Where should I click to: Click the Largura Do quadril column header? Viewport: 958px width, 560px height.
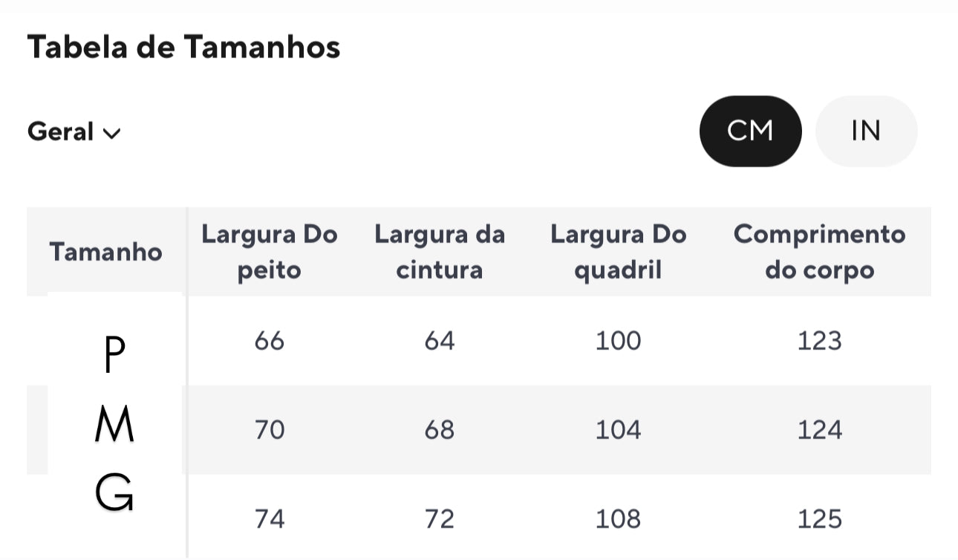pyautogui.click(x=618, y=252)
